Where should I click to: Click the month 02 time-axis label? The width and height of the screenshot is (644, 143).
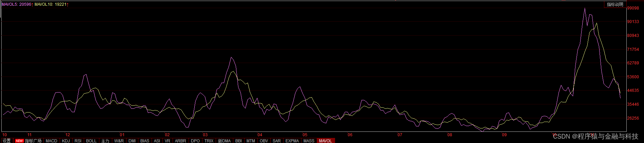click(x=167, y=135)
